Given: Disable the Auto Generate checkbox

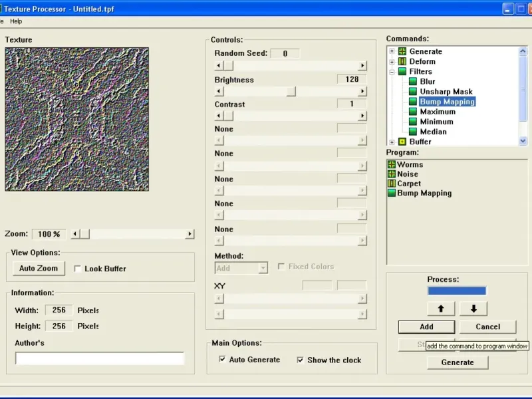Looking at the screenshot, I should (223, 360).
